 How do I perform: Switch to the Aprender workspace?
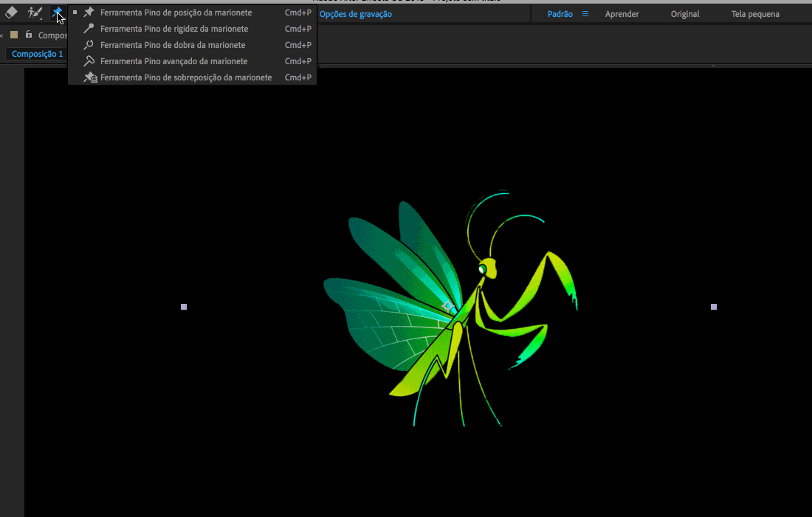click(622, 14)
